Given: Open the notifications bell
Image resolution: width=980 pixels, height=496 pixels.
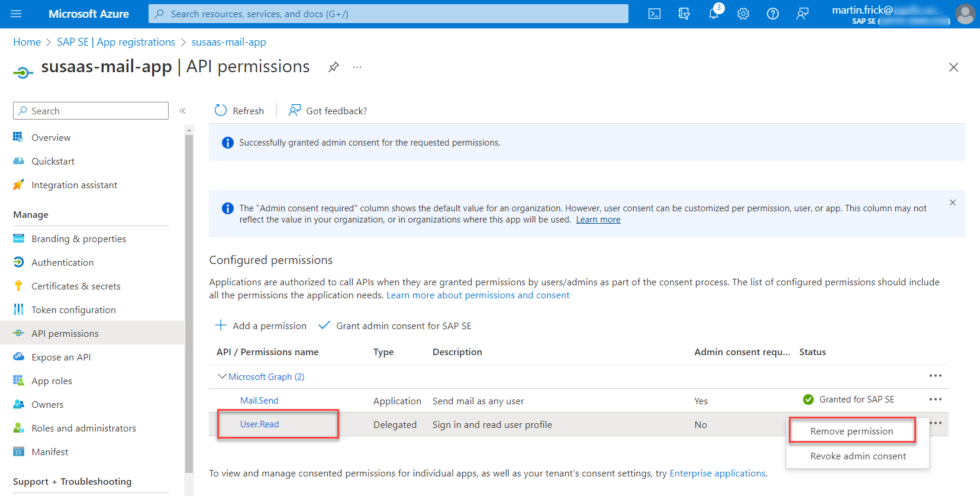Looking at the screenshot, I should pyautogui.click(x=714, y=14).
